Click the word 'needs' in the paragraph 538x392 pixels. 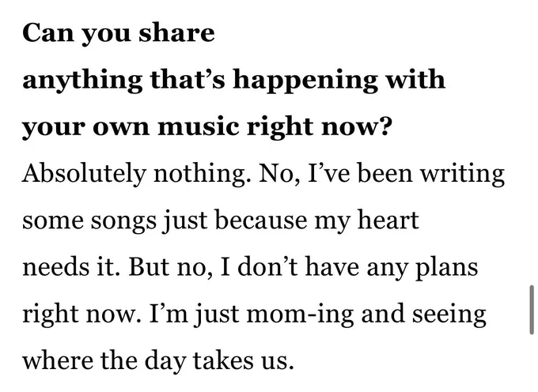(54, 267)
